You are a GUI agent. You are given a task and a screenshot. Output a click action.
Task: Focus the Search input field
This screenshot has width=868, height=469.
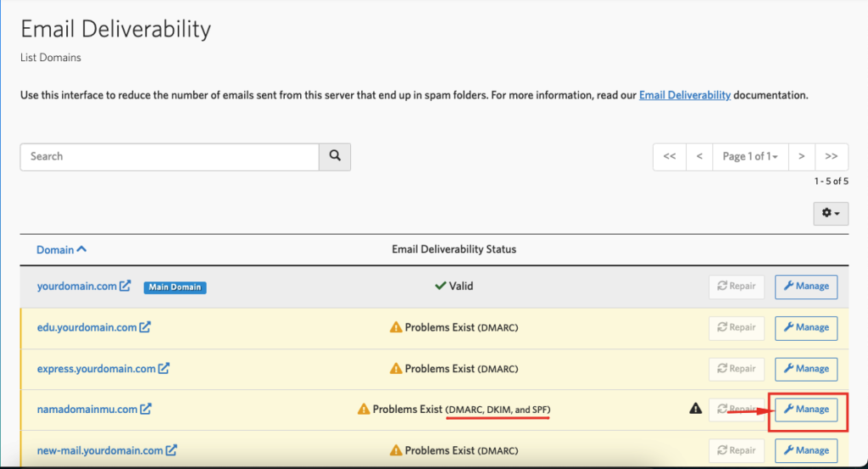pos(170,157)
